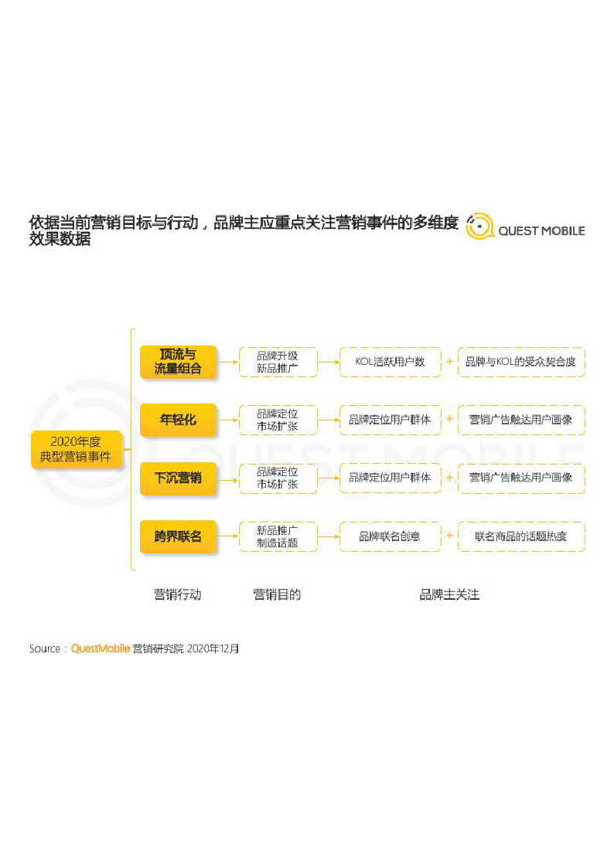Click the plus sign in the 下沉营销 row
The height and width of the screenshot is (868, 614).
pos(449,478)
